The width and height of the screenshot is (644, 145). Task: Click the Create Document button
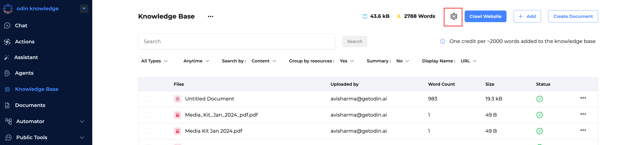coord(573,17)
